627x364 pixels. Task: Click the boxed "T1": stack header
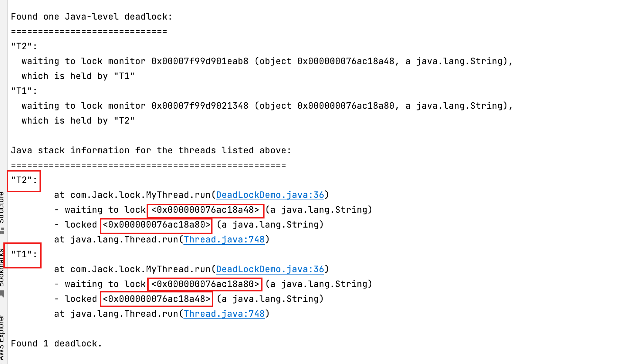tap(24, 255)
